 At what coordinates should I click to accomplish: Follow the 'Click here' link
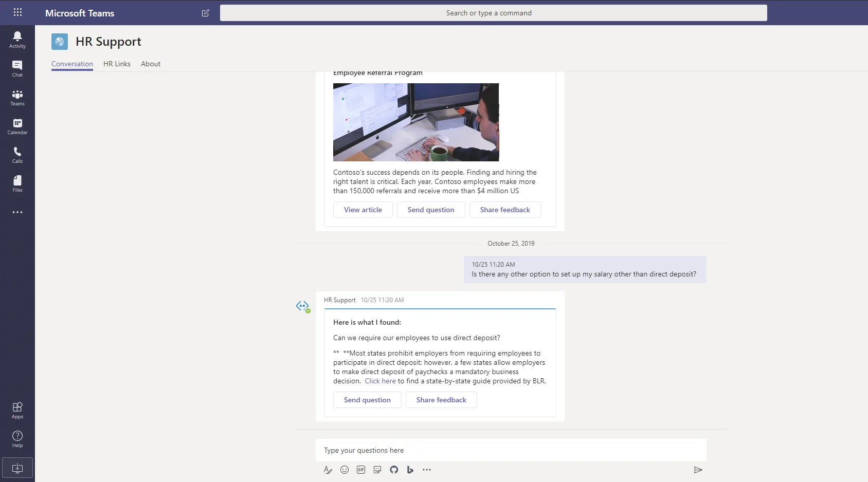(380, 381)
